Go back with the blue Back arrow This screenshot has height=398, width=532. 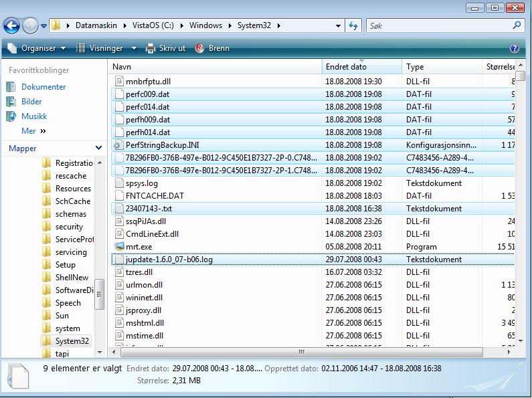point(11,26)
